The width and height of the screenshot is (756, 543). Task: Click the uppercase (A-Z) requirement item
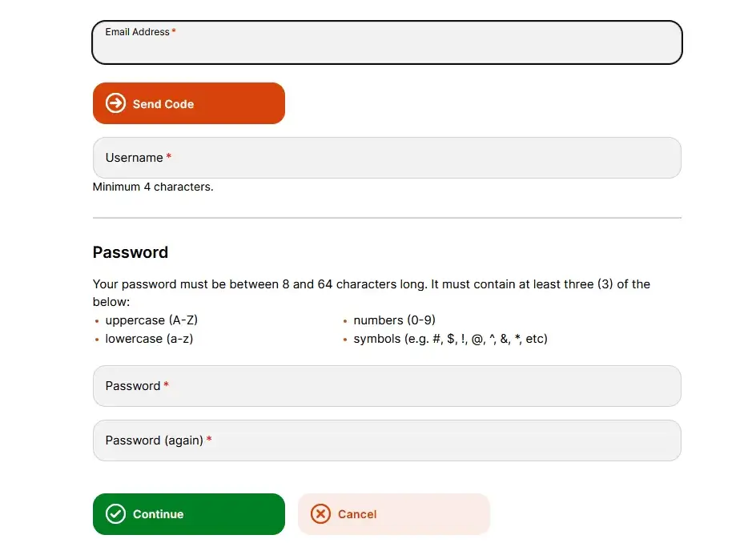click(151, 320)
